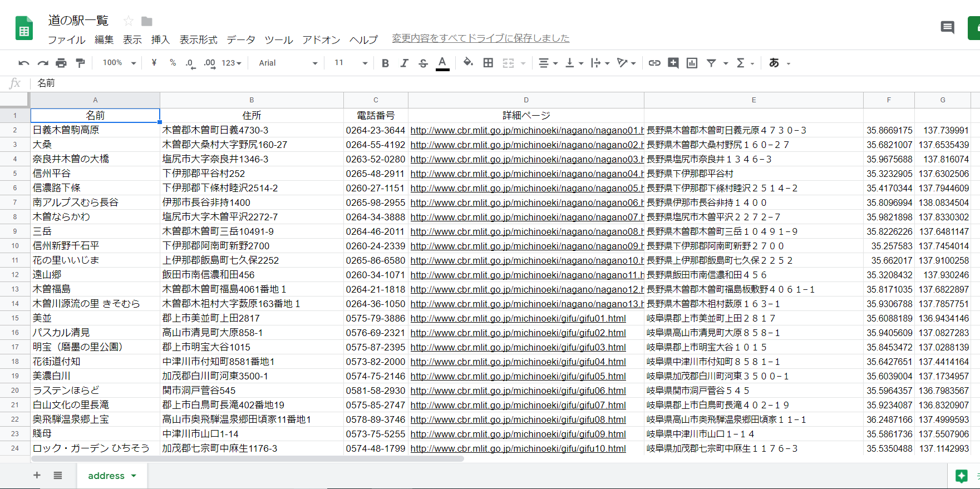The height and width of the screenshot is (489, 980).
Task: Open the Arial font dropdown
Action: pyautogui.click(x=288, y=63)
